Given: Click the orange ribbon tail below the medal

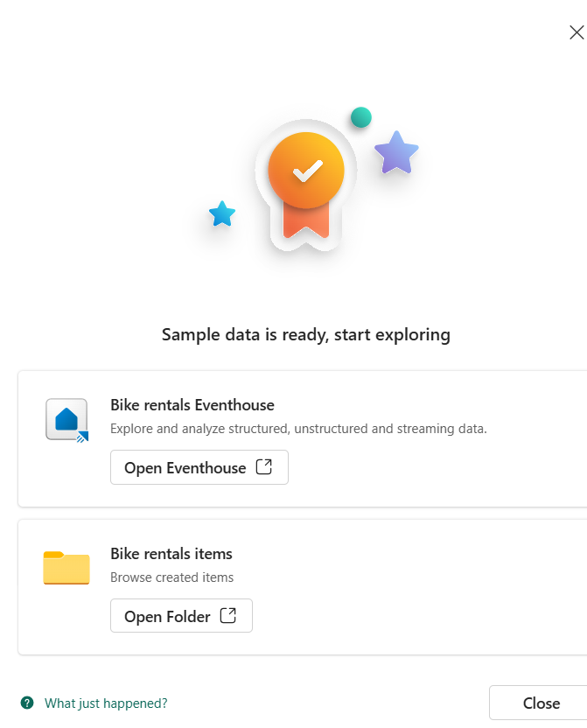Looking at the screenshot, I should [x=306, y=221].
